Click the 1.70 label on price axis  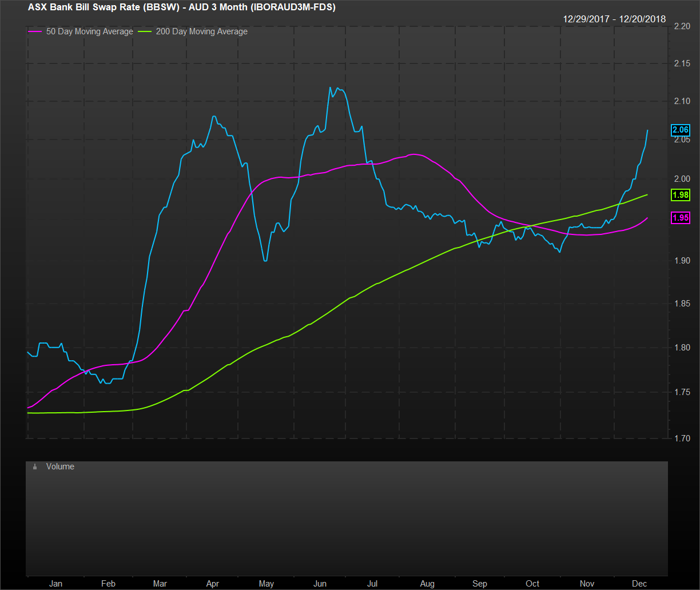682,438
